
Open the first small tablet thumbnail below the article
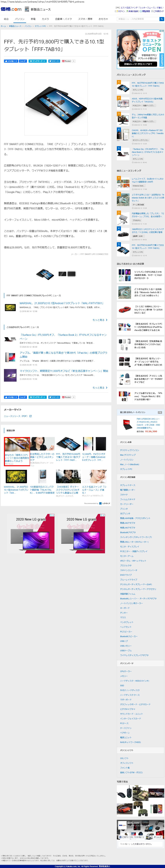pyautogui.click(x=45, y=274)
